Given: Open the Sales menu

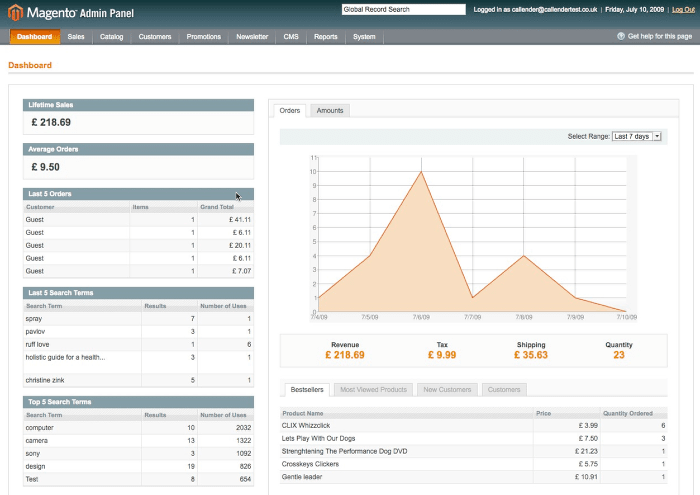Looking at the screenshot, I should coord(77,37).
